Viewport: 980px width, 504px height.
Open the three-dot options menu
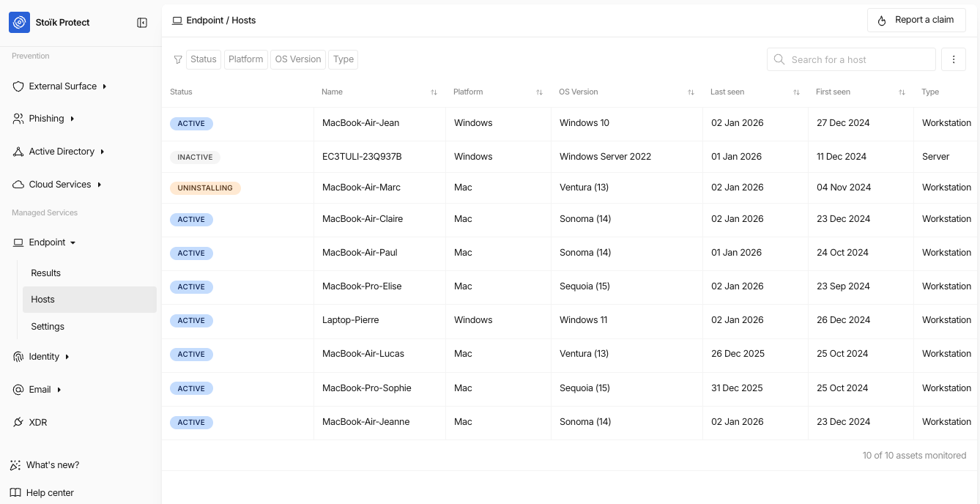pyautogui.click(x=953, y=59)
